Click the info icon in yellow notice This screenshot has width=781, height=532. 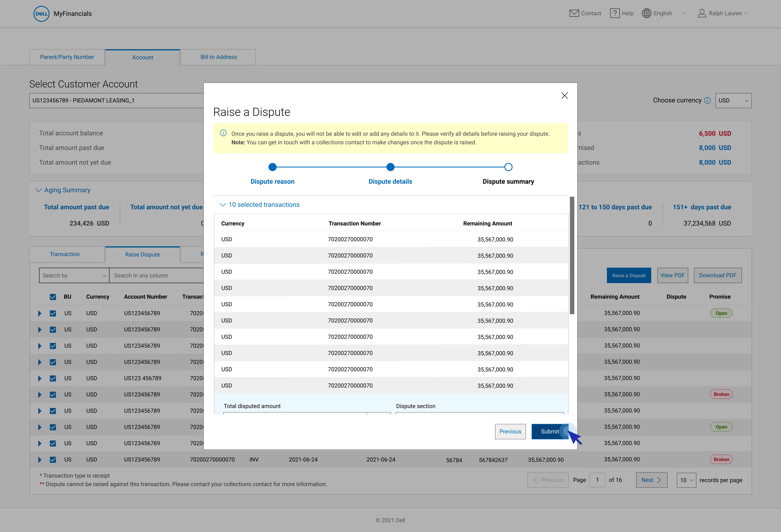tap(223, 133)
